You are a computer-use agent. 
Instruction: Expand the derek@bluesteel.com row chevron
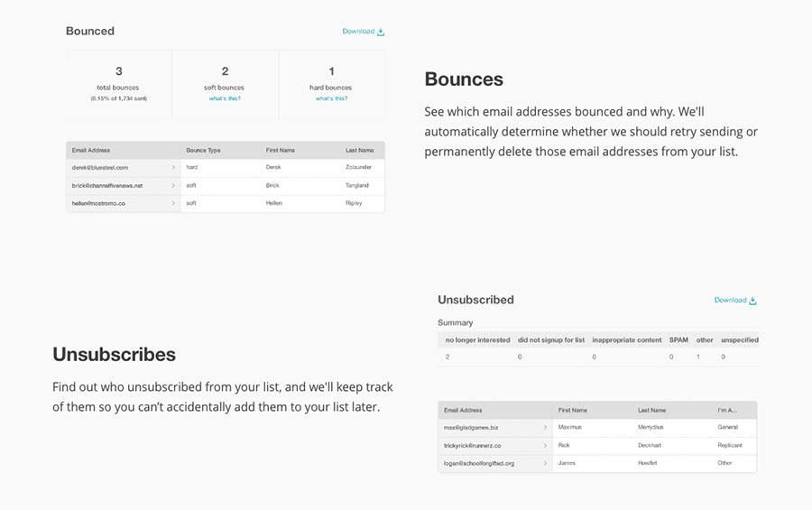click(173, 168)
